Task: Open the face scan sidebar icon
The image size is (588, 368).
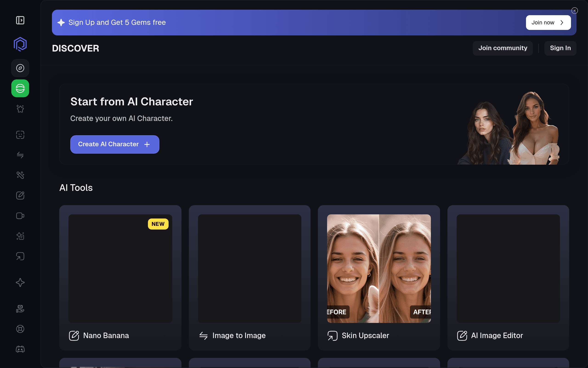Action: coord(20,135)
